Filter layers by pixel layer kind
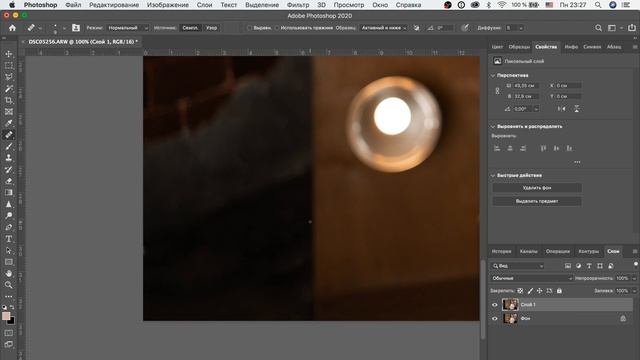The width and height of the screenshot is (640, 360). point(568,266)
